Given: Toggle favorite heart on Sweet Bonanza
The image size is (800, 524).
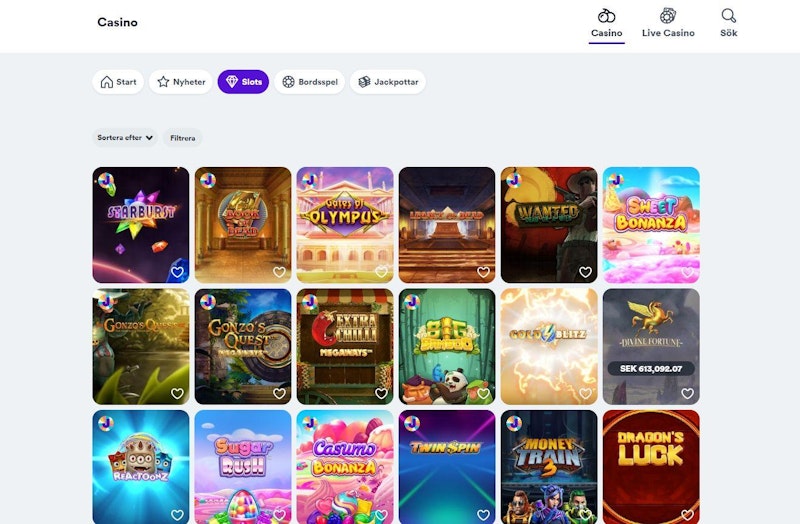Looking at the screenshot, I should [x=687, y=272].
